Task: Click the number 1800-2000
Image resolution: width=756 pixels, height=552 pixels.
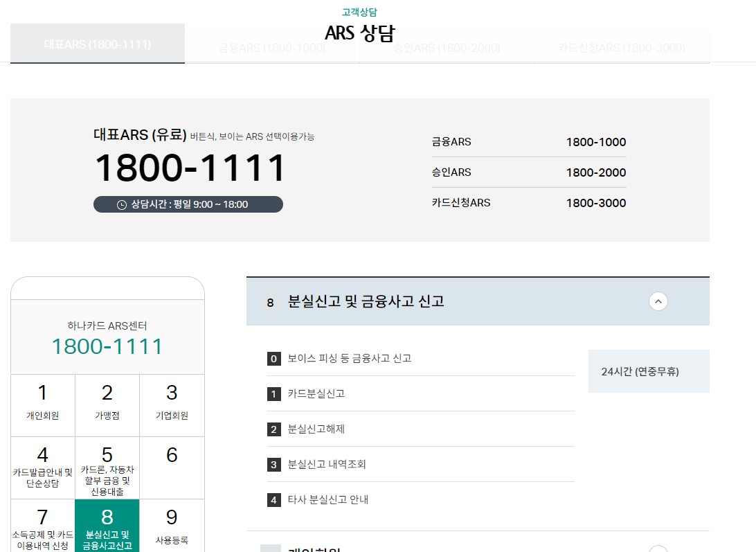Action: [x=596, y=172]
